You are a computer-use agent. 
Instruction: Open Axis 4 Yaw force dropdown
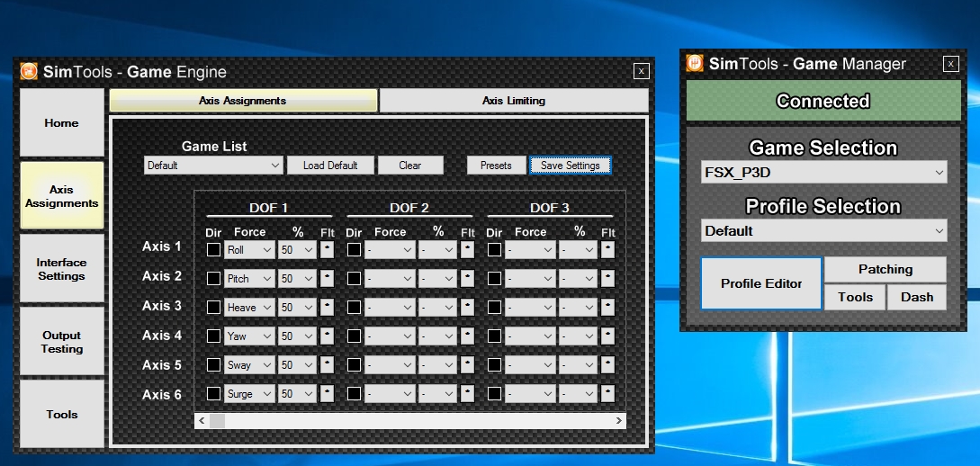tap(248, 336)
